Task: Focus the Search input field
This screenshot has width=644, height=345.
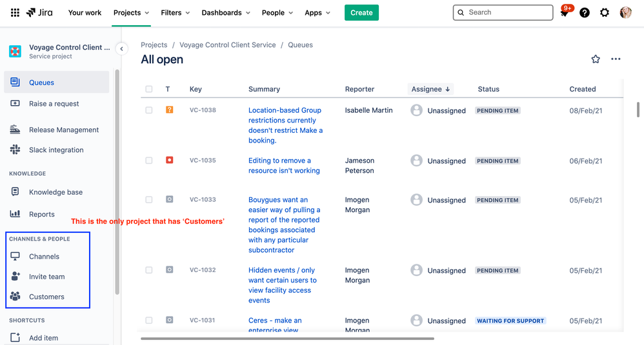Action: click(x=503, y=12)
